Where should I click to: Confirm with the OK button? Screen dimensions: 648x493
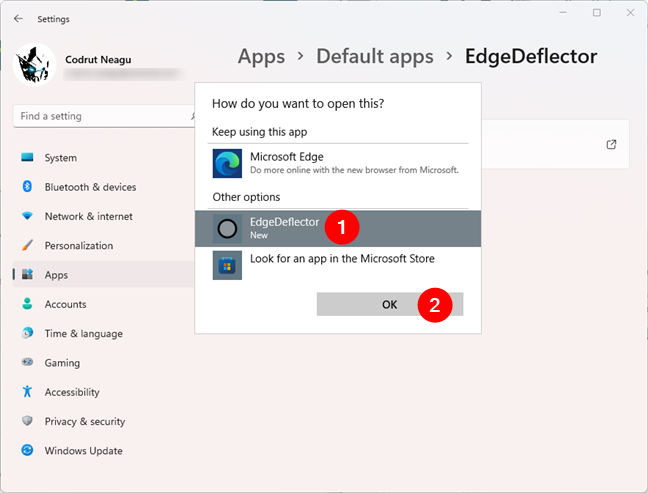(390, 305)
